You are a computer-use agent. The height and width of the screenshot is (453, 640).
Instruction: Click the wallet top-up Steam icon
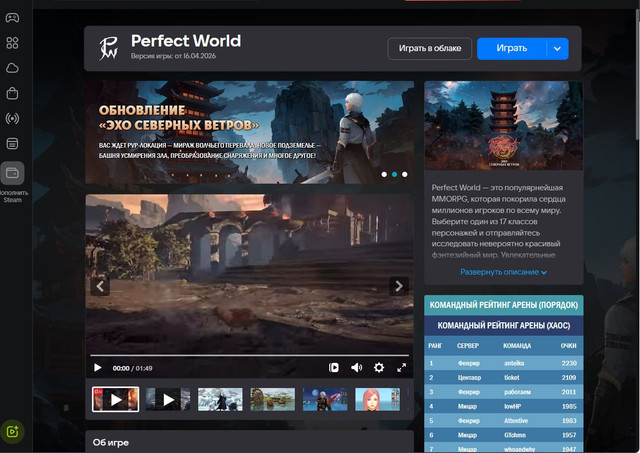point(13,173)
